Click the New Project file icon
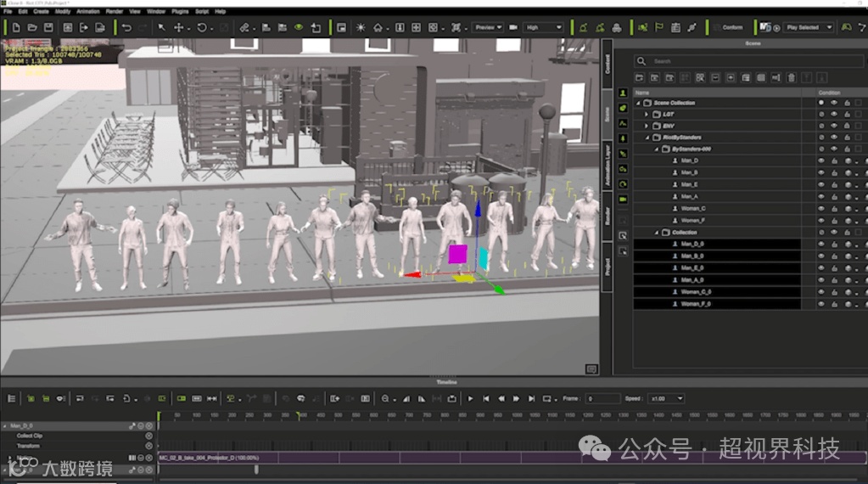 pyautogui.click(x=16, y=28)
